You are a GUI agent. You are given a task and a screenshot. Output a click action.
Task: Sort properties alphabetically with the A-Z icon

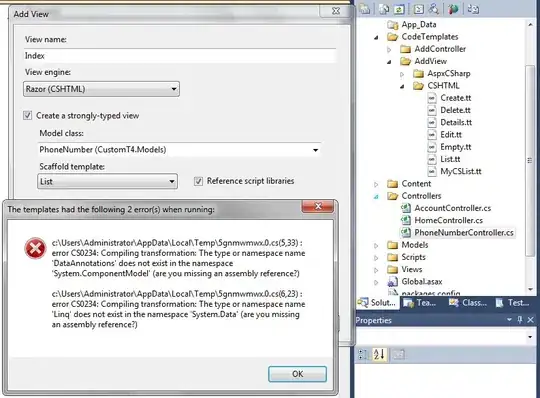point(379,354)
